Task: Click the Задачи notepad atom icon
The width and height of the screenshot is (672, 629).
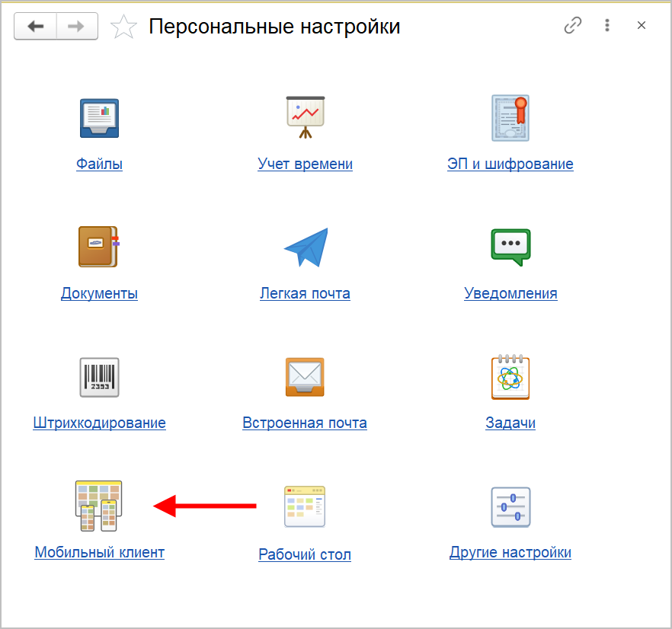Action: point(510,377)
